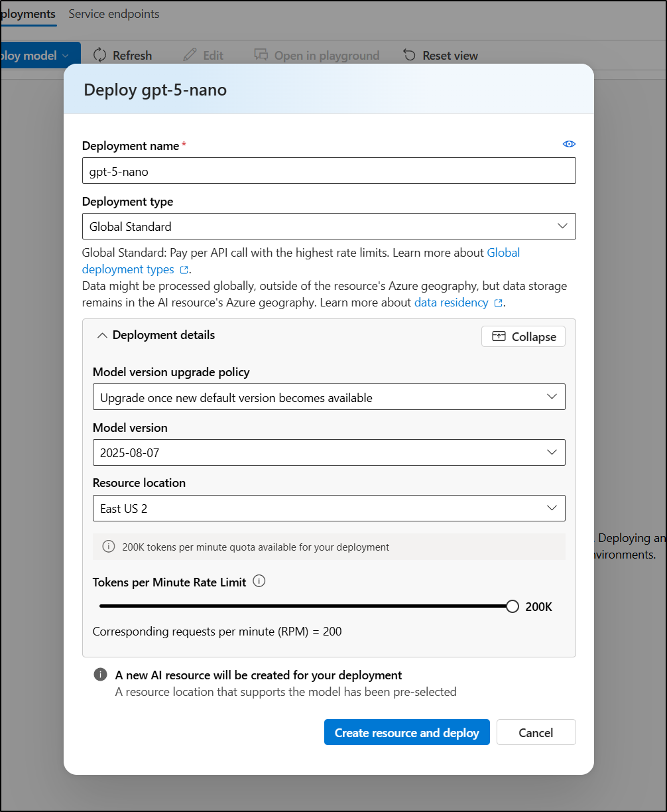This screenshot has width=667, height=812.
Task: Cancel the deployment dialog
Action: pyautogui.click(x=536, y=732)
